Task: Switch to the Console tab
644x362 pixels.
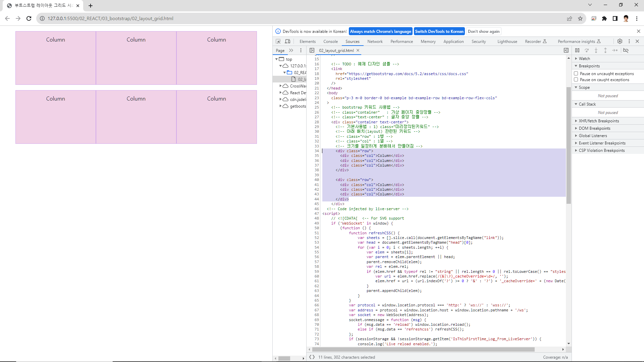Action: click(x=330, y=42)
